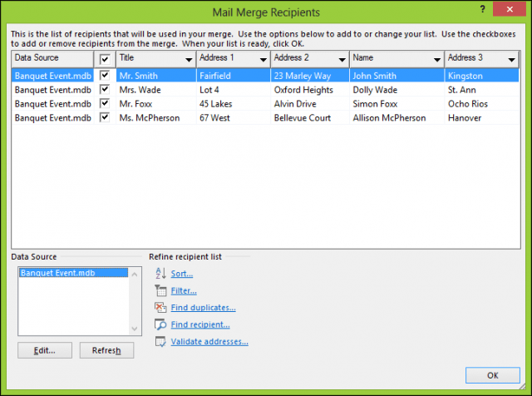Open the Address 2 column dropdown arrow
Image resolution: width=532 pixels, height=396 pixels.
[342, 60]
